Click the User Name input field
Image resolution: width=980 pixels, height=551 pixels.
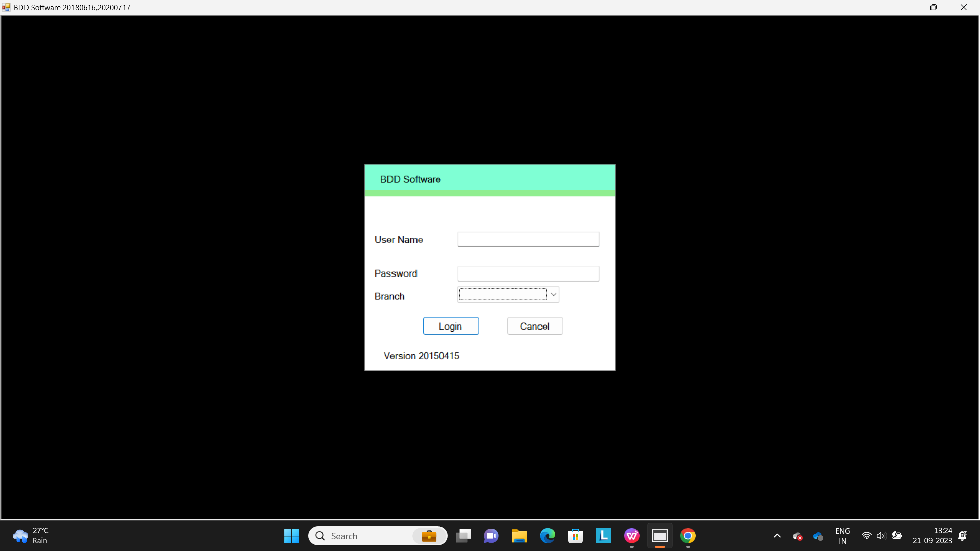[x=528, y=239]
